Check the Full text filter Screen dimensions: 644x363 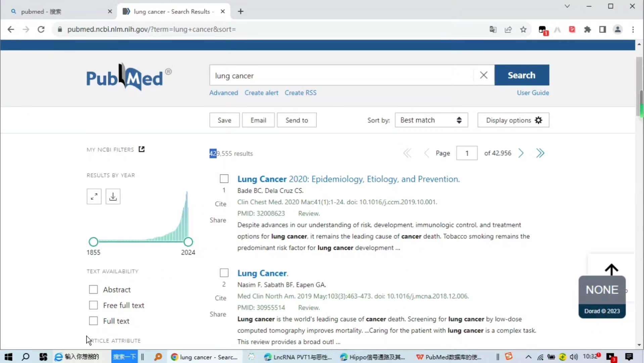point(93,321)
